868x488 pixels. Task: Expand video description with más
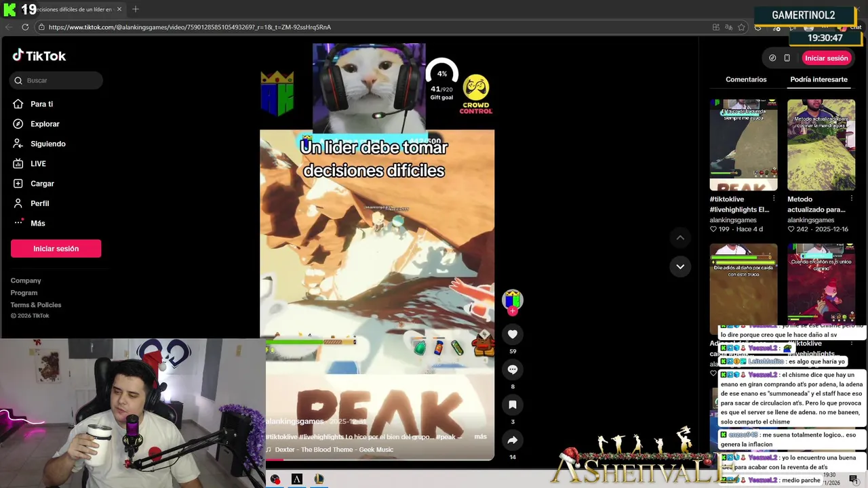[x=480, y=437]
